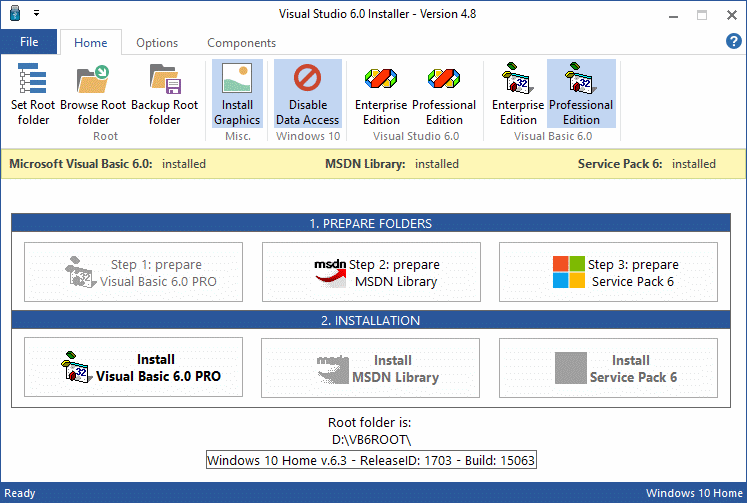Close the Visual Studio 6.0 Installer window
Viewport: 747px width, 503px height.
click(x=732, y=15)
